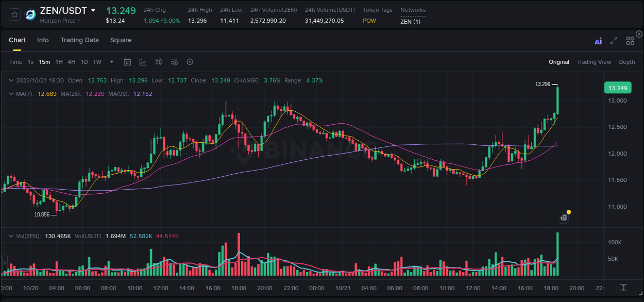Select the 15m interval option
This screenshot has height=302, width=644.
(x=44, y=61)
